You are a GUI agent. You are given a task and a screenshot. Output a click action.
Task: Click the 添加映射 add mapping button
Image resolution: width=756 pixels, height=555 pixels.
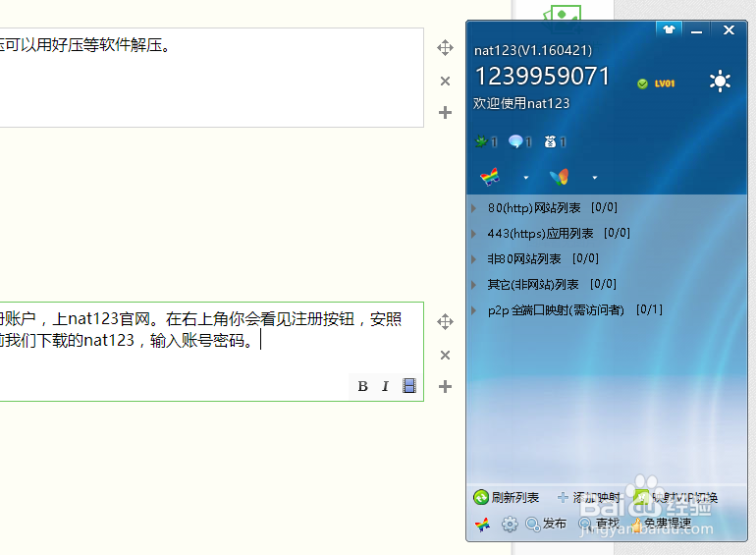588,497
